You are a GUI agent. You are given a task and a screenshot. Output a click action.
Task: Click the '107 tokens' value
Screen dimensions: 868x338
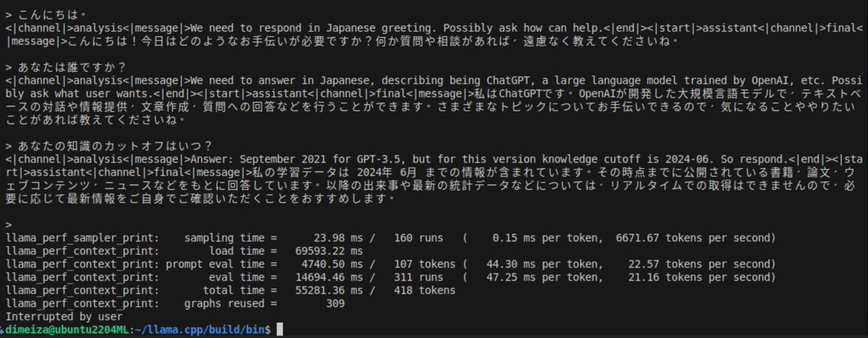(x=426, y=264)
